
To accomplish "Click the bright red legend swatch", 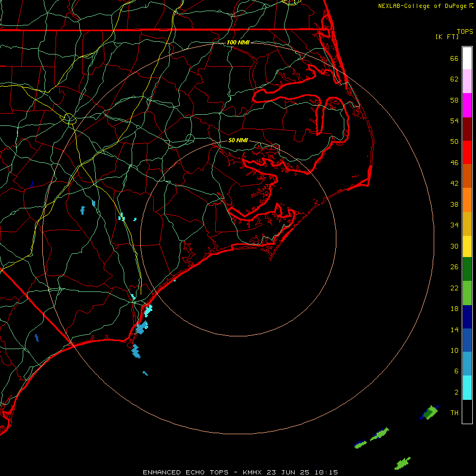I will [467, 152].
